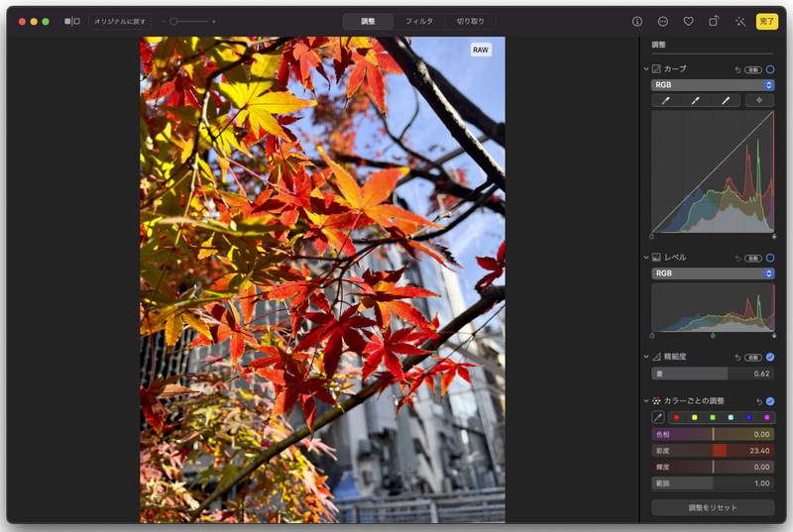793x532 pixels.
Task: Select the blue color swatch
Action: (748, 417)
